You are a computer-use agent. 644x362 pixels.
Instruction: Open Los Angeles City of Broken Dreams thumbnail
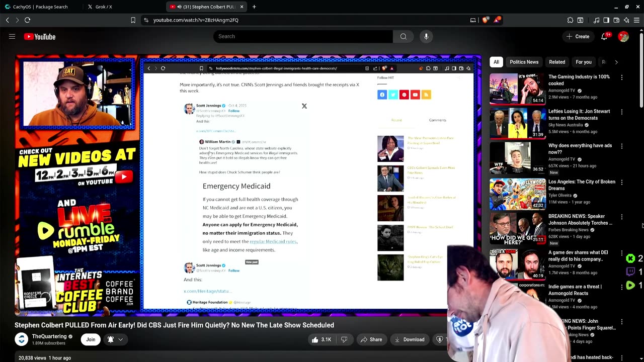pyautogui.click(x=518, y=194)
